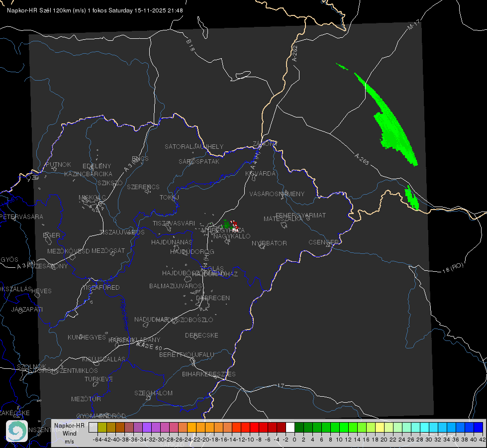Select the MEZŐKÖVESD label
The image size is (487, 448).
tap(68, 251)
